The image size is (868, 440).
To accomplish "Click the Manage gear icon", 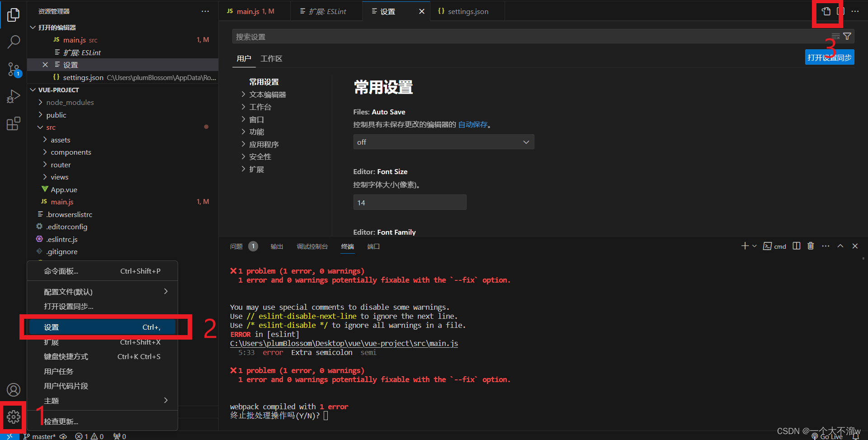I will [14, 416].
